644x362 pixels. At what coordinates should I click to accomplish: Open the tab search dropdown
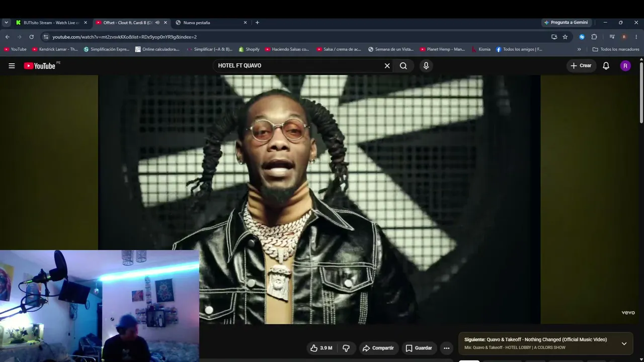click(6, 23)
